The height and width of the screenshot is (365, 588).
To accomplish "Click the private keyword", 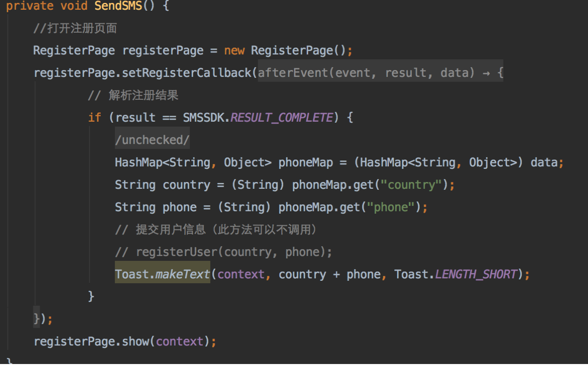I will point(29,7).
